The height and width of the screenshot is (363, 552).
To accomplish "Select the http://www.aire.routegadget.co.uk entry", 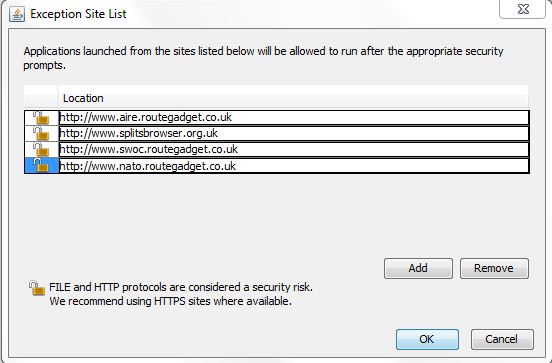I will click(294, 117).
